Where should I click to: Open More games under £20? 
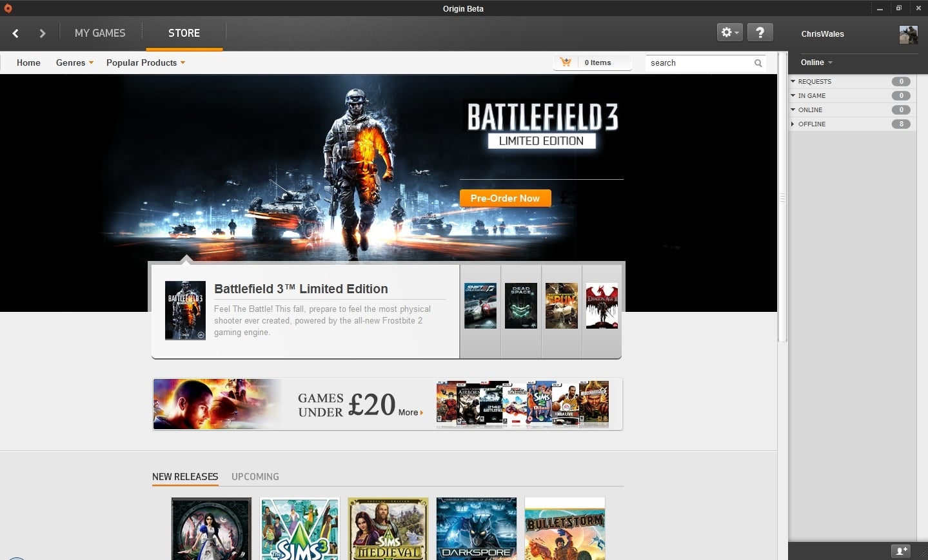pos(410,412)
